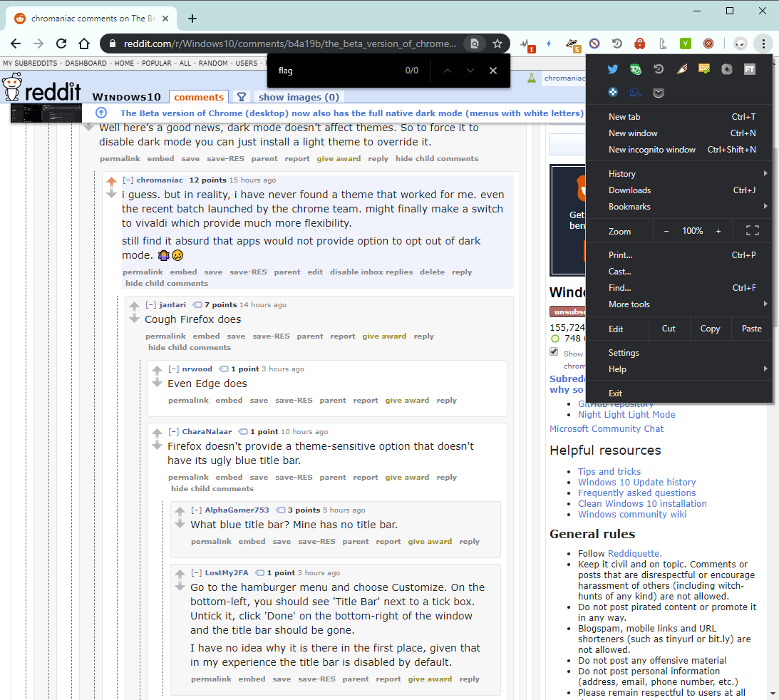This screenshot has width=779, height=700.
Task: Select New incognito window from the menu
Action: pos(651,150)
